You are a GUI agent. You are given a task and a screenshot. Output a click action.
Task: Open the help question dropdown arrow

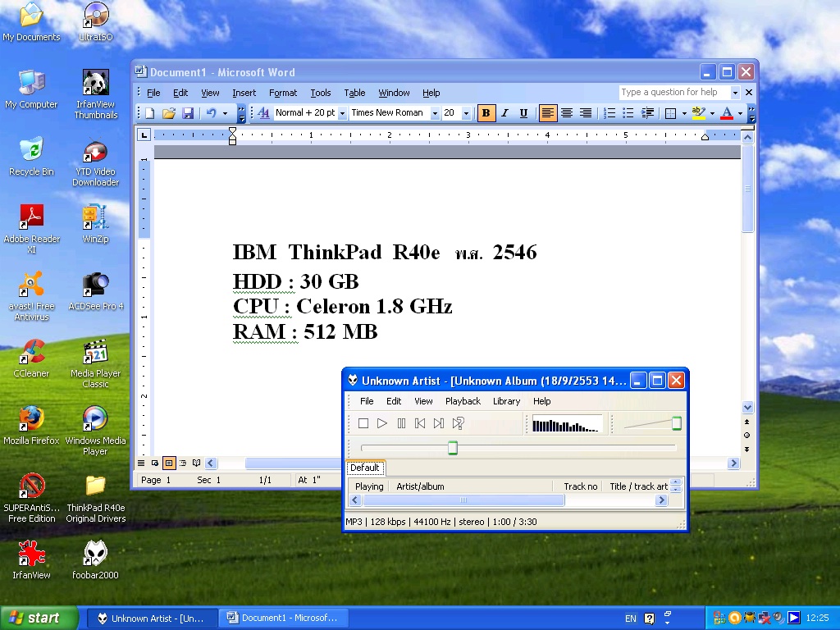735,93
